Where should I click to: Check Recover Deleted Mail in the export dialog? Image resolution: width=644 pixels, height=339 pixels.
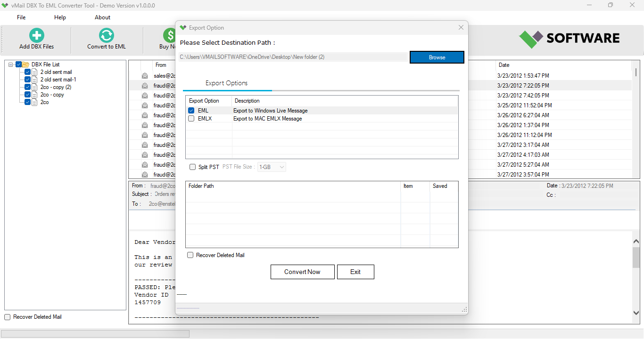(190, 255)
